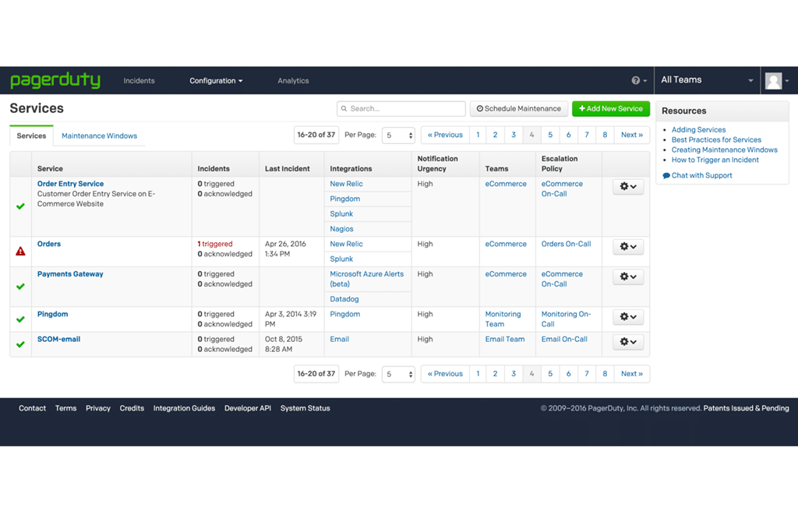Screen dimensions: 798x532
Task: Open the Email integration link
Action: pyautogui.click(x=340, y=339)
